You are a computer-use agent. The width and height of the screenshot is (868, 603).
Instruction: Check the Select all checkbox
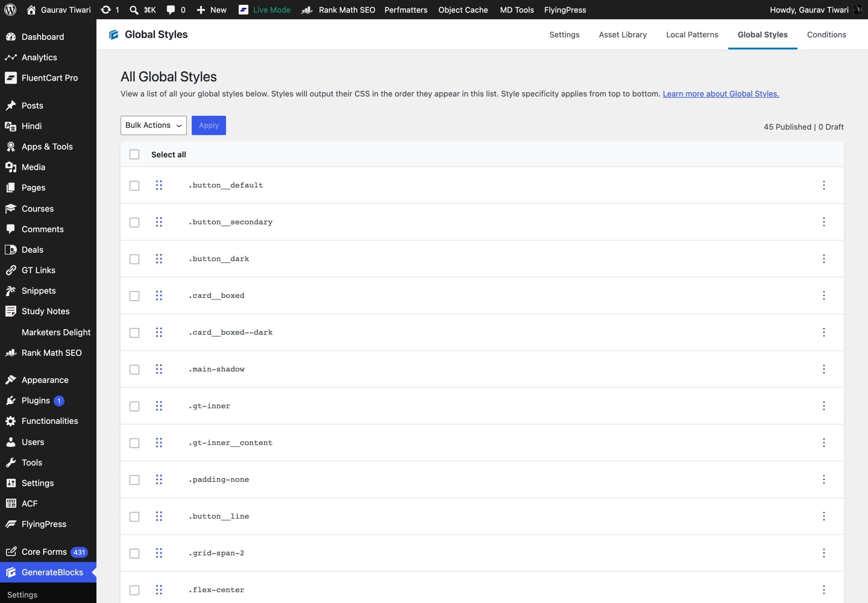tap(135, 155)
